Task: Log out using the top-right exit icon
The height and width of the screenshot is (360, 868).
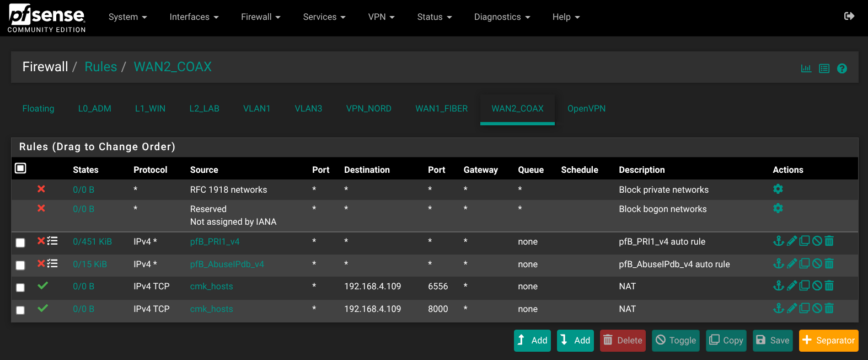Action: pyautogui.click(x=849, y=17)
